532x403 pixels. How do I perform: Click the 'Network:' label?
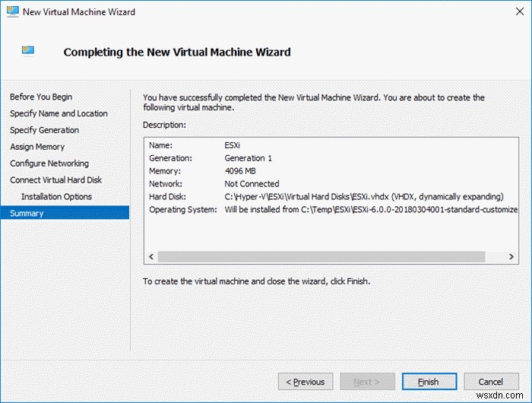pyautogui.click(x=166, y=184)
